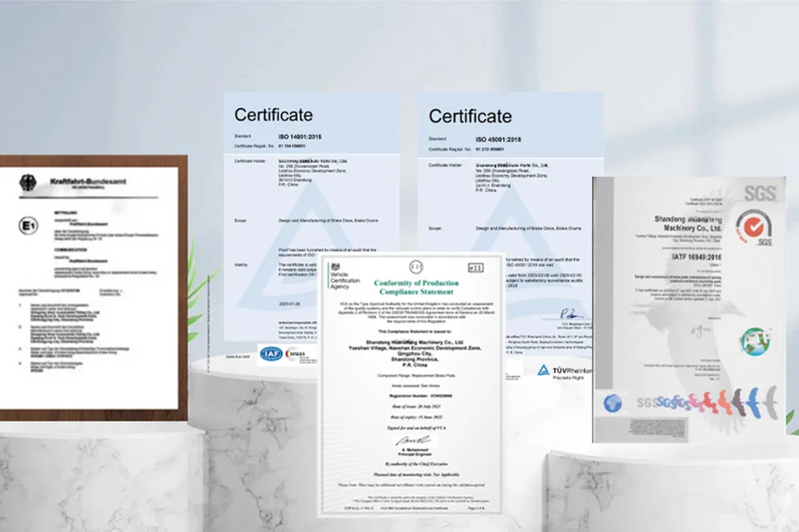
Task: Click "Machinery Co., Ltd." on SGS certificate
Action: point(693,228)
